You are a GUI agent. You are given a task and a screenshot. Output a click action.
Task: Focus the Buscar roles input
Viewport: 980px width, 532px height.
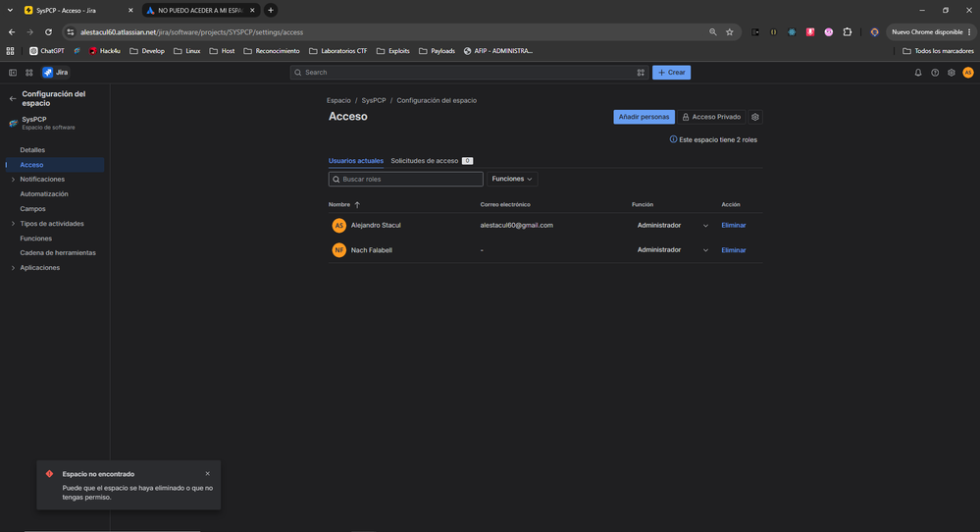(405, 179)
